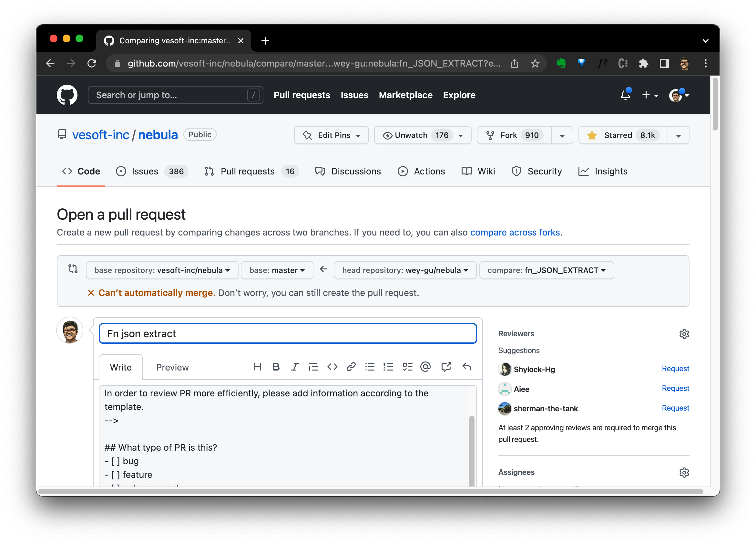This screenshot has height=544, width=756.
Task: Click Marketplace in top navigation
Action: tap(406, 95)
